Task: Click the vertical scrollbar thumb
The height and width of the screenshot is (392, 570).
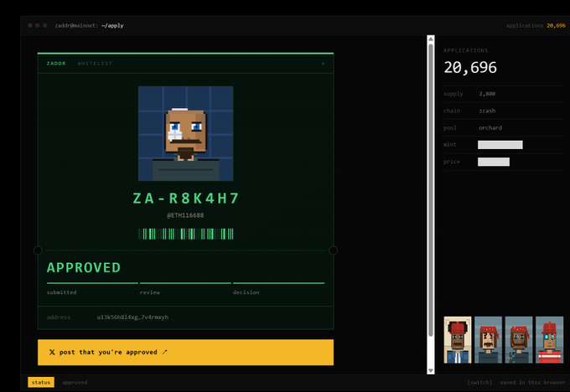Action: click(431, 190)
